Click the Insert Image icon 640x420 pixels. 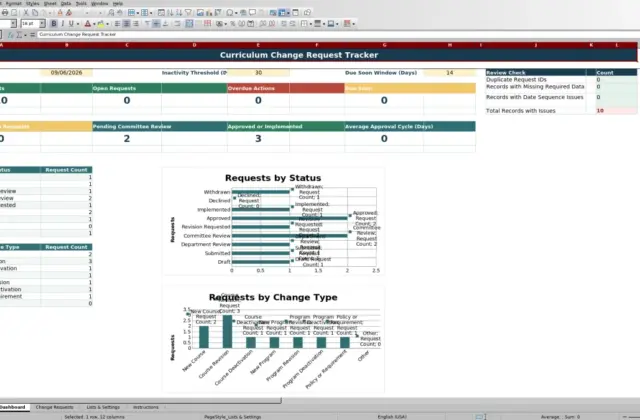[200, 13]
